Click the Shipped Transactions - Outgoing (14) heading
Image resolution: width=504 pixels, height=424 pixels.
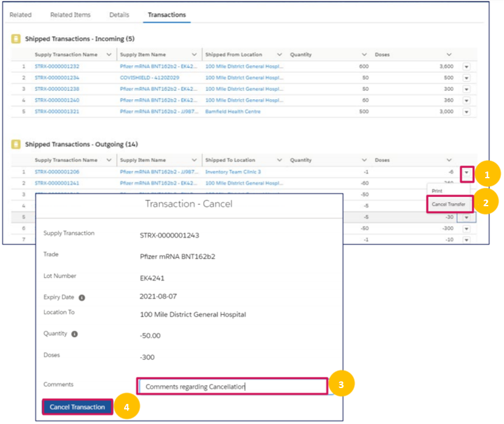(x=81, y=144)
